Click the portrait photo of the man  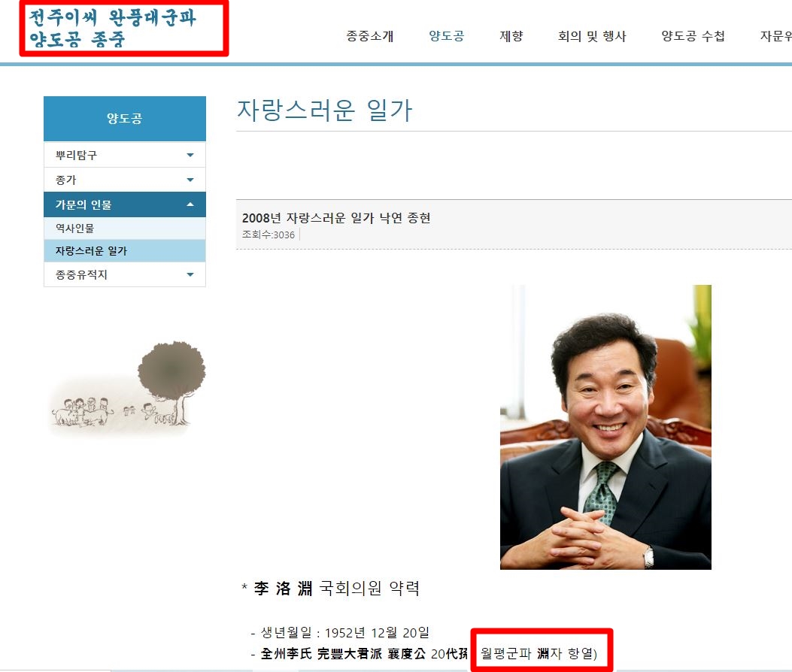click(x=605, y=427)
